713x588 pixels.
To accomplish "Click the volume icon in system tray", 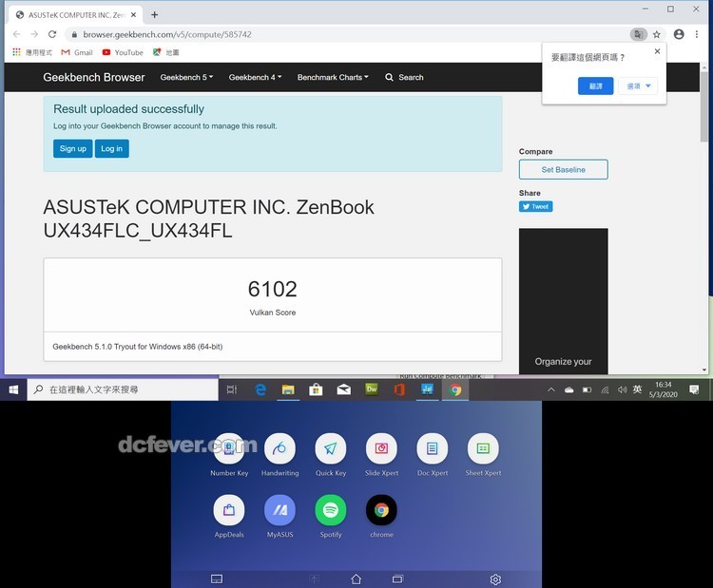I will [622, 389].
